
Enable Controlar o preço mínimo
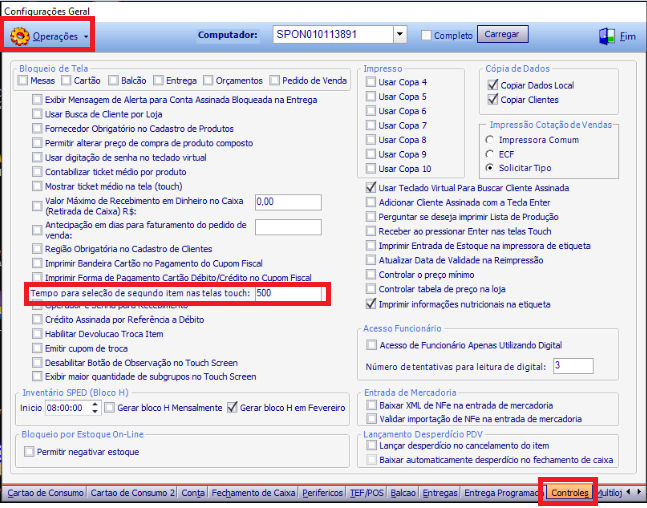click(x=371, y=274)
